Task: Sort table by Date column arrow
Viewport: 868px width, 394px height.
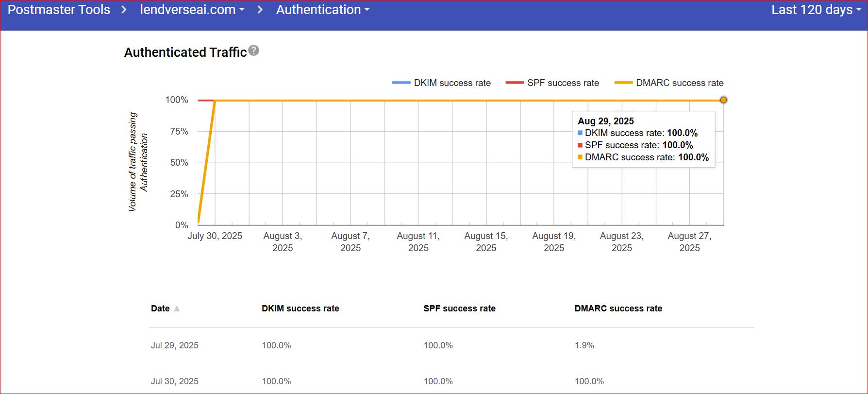Action: point(177,308)
